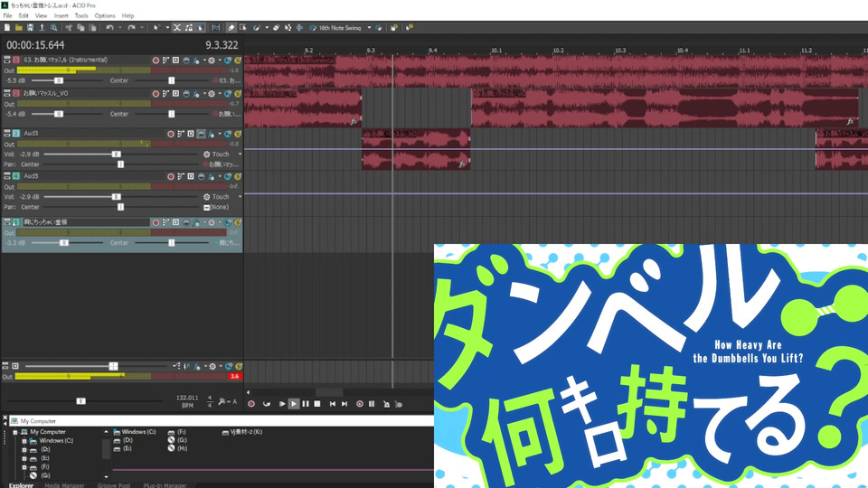Click the Save project floppy icon
The height and width of the screenshot is (488, 868).
click(x=30, y=27)
